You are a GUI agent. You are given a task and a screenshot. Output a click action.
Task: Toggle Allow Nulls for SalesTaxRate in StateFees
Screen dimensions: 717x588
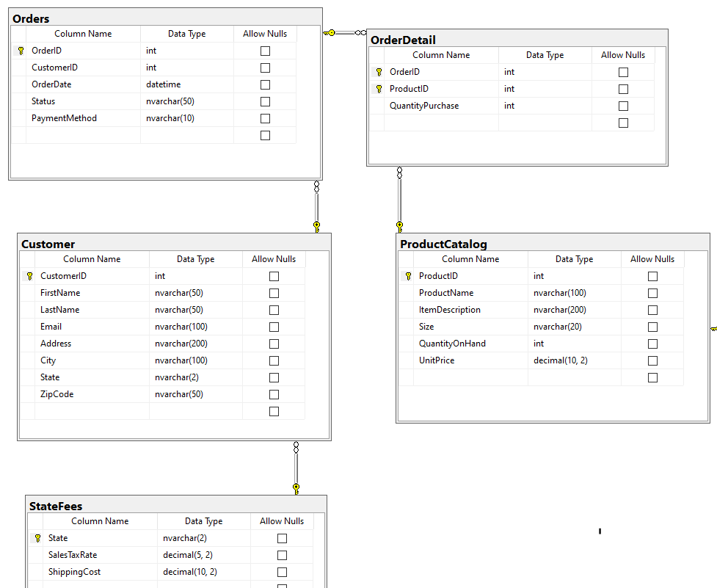coord(282,555)
